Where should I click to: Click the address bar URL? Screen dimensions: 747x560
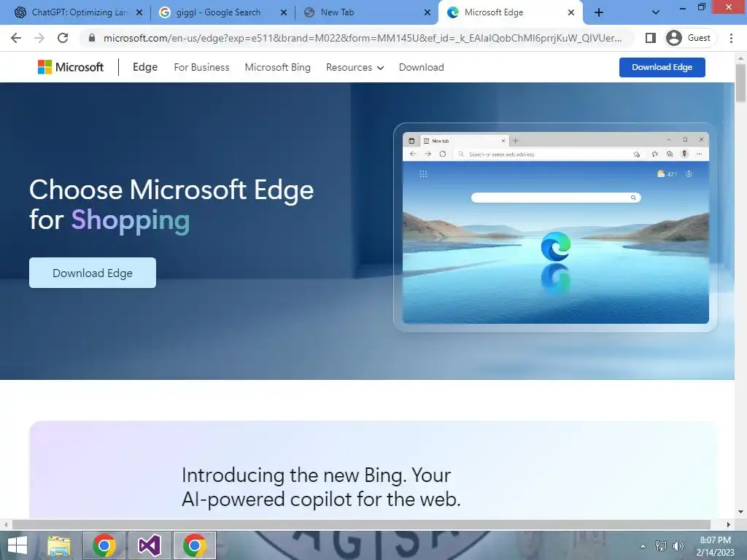(363, 38)
